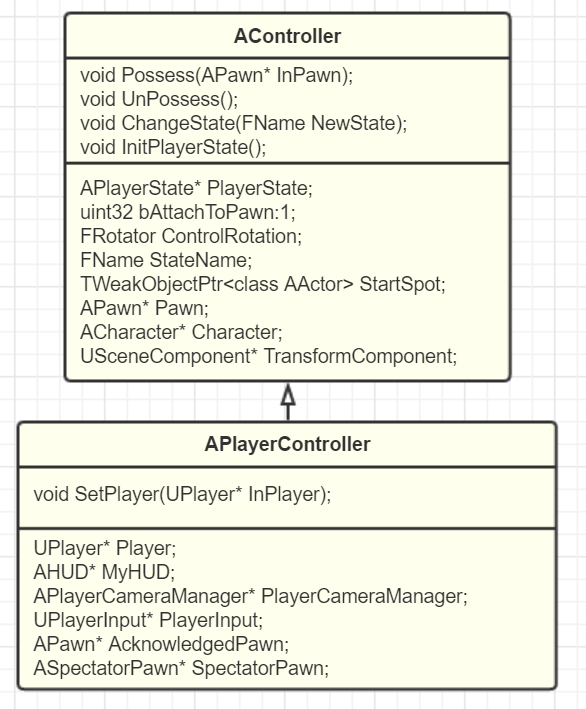Image resolution: width=586 pixels, height=709 pixels.
Task: Click the TWeakObjectPtr StartSpot attribute
Action: pyautogui.click(x=263, y=284)
